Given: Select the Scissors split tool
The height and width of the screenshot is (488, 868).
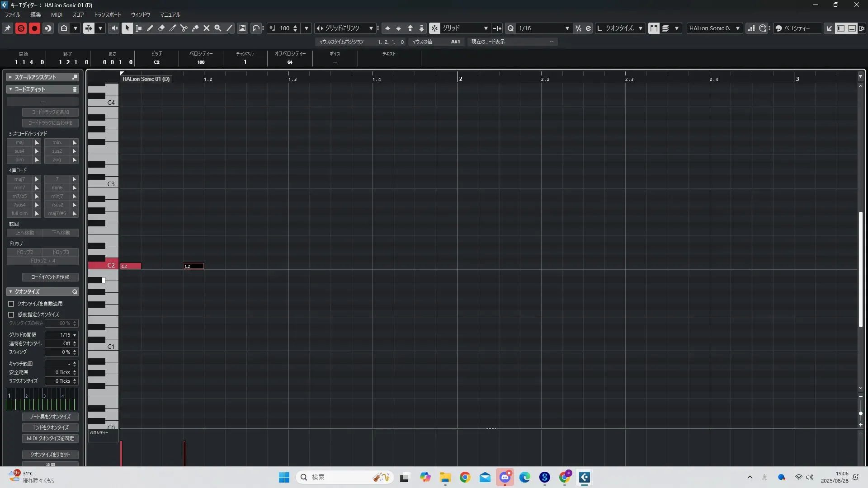Looking at the screenshot, I should (184, 28).
